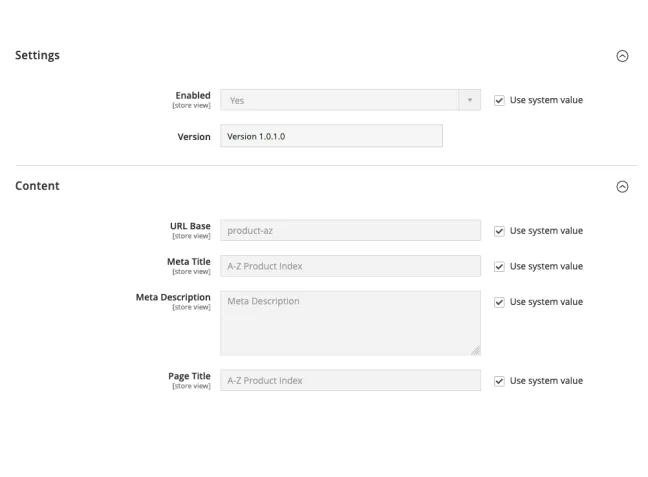
Task: Click the Meta Description textarea resize handle
Action: [475, 350]
